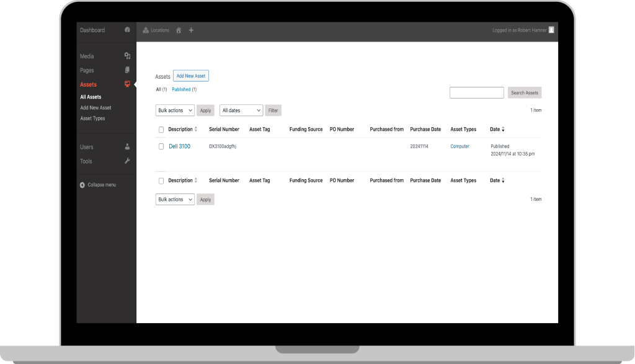This screenshot has height=364, width=635.
Task: Click the Users person icon
Action: [127, 147]
